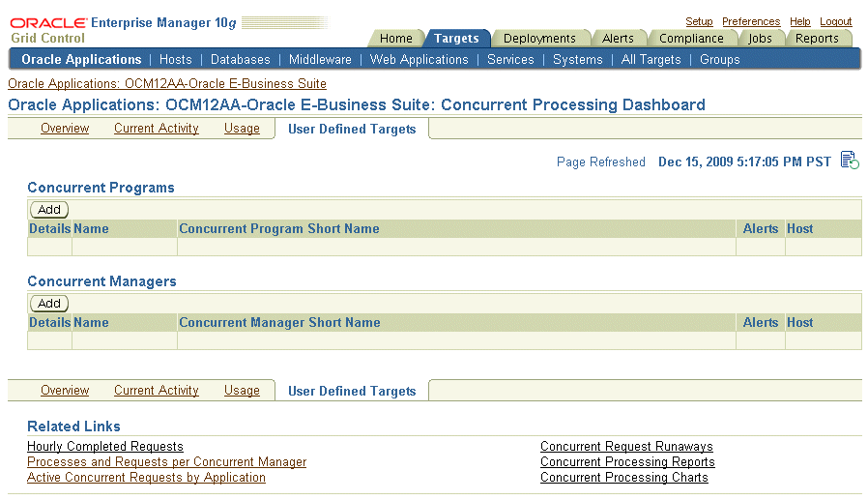
Task: Open Concurrent Processing Charts link
Action: tap(624, 478)
